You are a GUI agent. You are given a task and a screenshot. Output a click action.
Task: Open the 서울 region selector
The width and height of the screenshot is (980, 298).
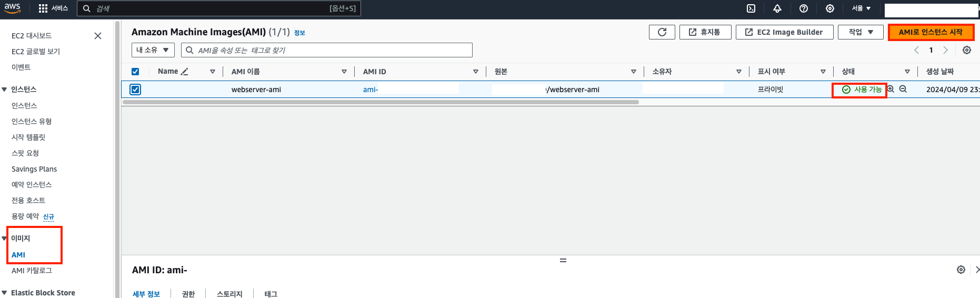click(861, 8)
